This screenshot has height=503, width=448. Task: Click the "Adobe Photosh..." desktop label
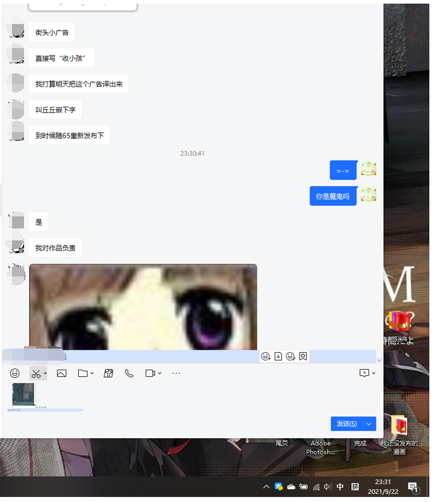tap(321, 448)
